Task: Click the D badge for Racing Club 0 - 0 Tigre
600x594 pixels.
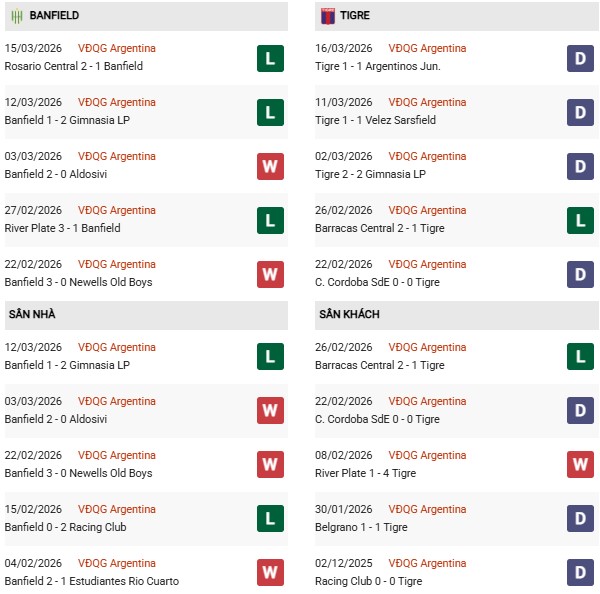Action: 581,573
